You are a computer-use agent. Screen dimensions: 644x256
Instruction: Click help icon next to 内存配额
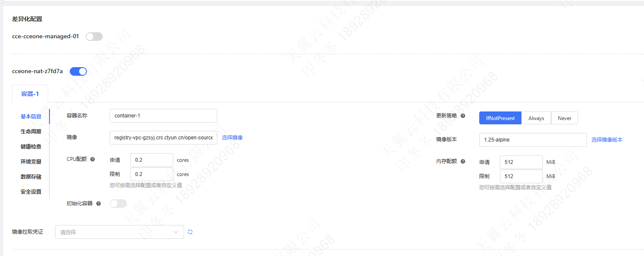click(463, 162)
